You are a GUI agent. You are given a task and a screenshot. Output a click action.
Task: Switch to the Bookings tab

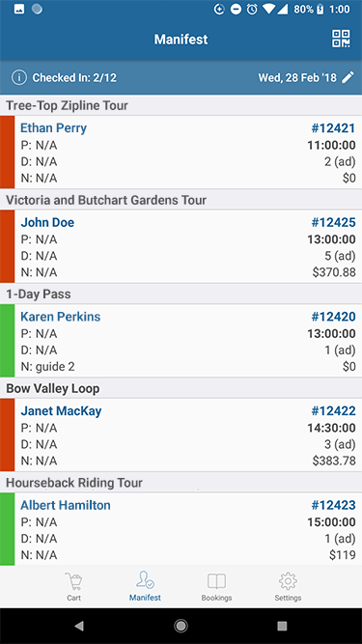[216, 587]
